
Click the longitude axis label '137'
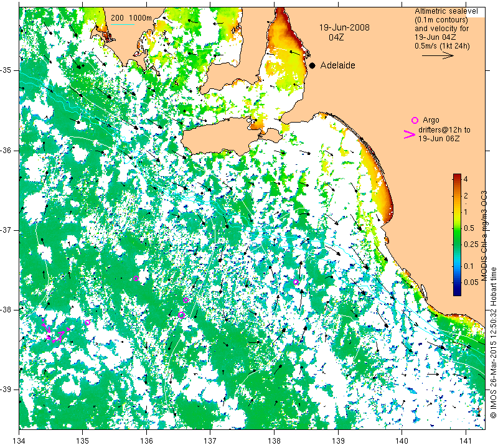(x=210, y=441)
